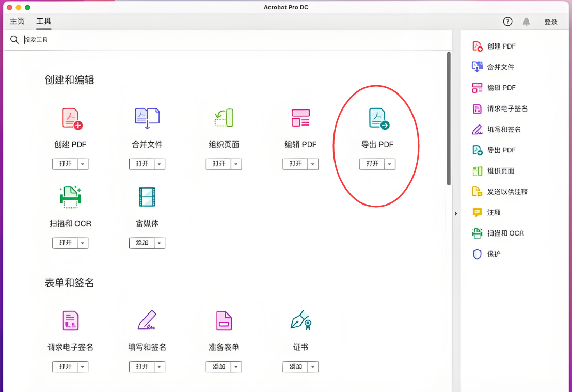Select the Export PDF (导出 PDF) grid icon
This screenshot has height=392, width=572.
coord(379,119)
